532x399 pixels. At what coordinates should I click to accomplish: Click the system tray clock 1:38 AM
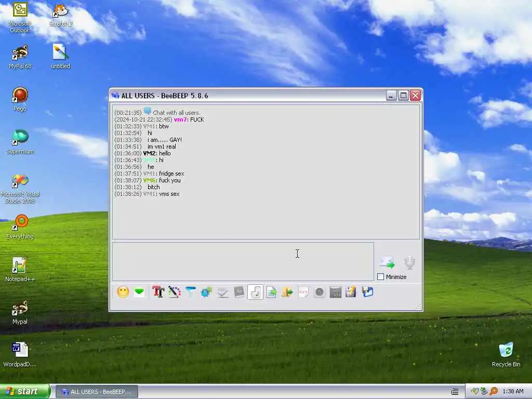[513, 391]
